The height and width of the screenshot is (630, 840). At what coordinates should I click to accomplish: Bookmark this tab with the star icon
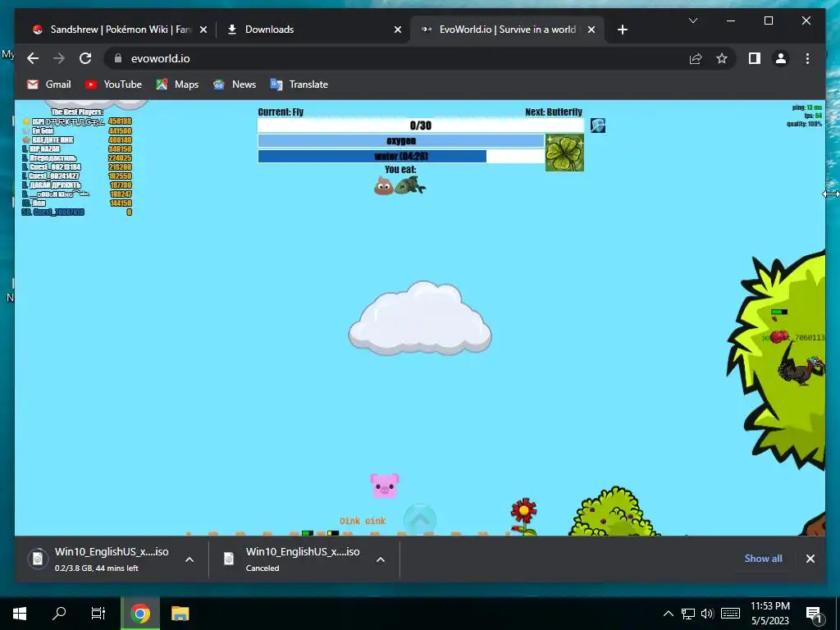pyautogui.click(x=722, y=58)
